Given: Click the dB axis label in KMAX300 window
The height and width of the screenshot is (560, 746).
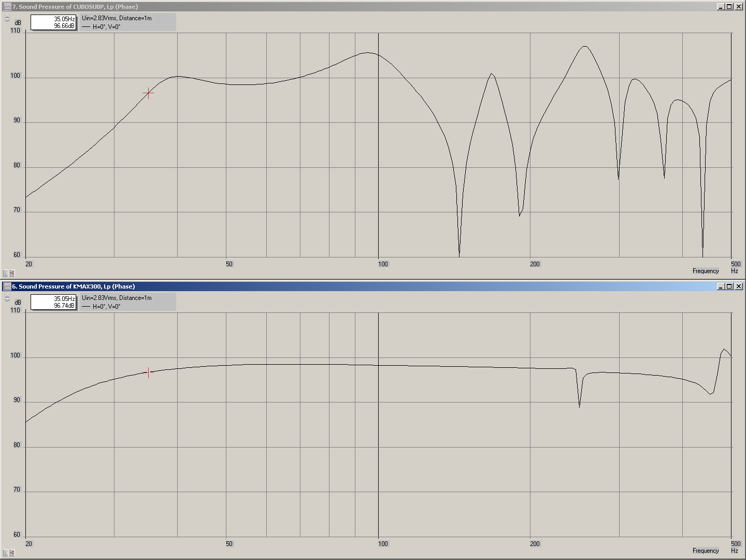Looking at the screenshot, I should coord(18,303).
